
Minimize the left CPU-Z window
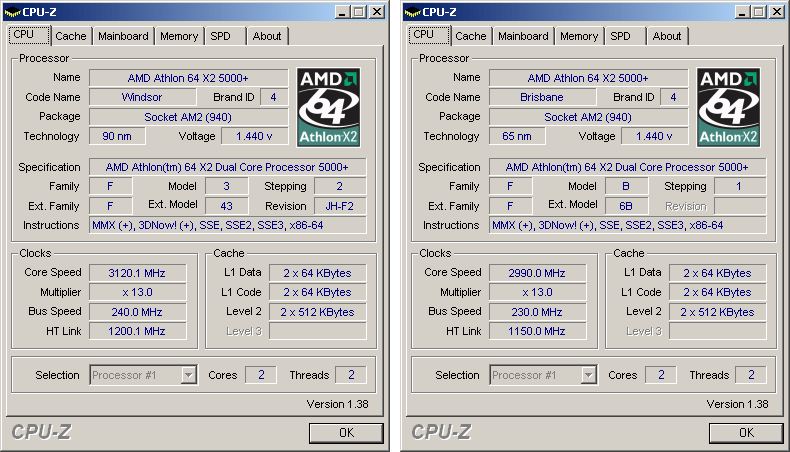[343, 12]
